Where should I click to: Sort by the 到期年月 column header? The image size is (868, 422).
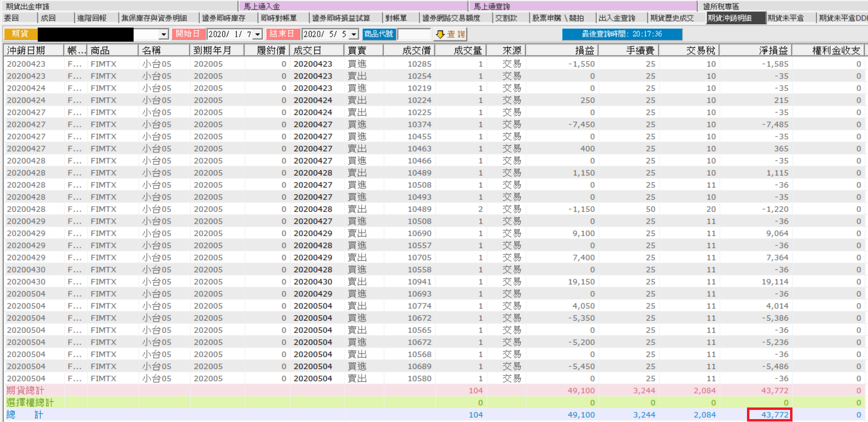[x=217, y=50]
